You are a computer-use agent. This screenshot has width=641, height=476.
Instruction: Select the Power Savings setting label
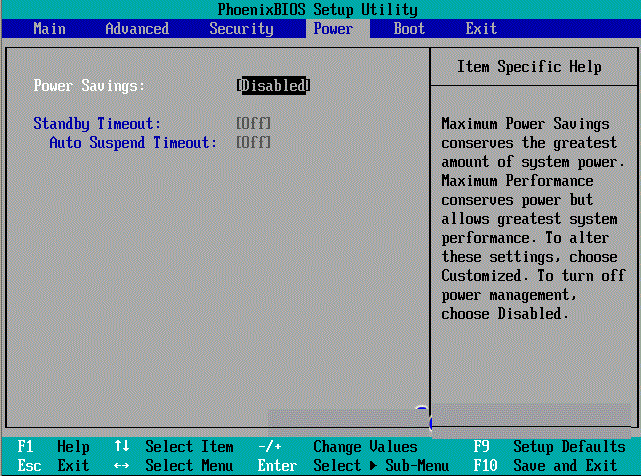point(89,86)
